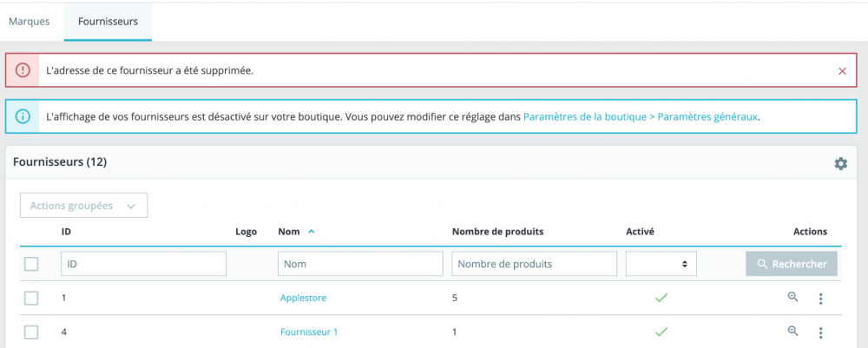This screenshot has height=348, width=868.
Task: Select the Fournisseurs tab
Action: pos(108,21)
